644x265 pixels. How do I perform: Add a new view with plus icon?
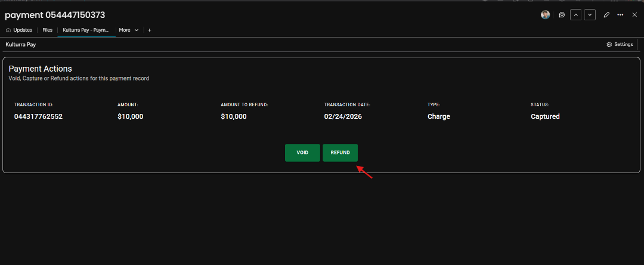pos(150,30)
